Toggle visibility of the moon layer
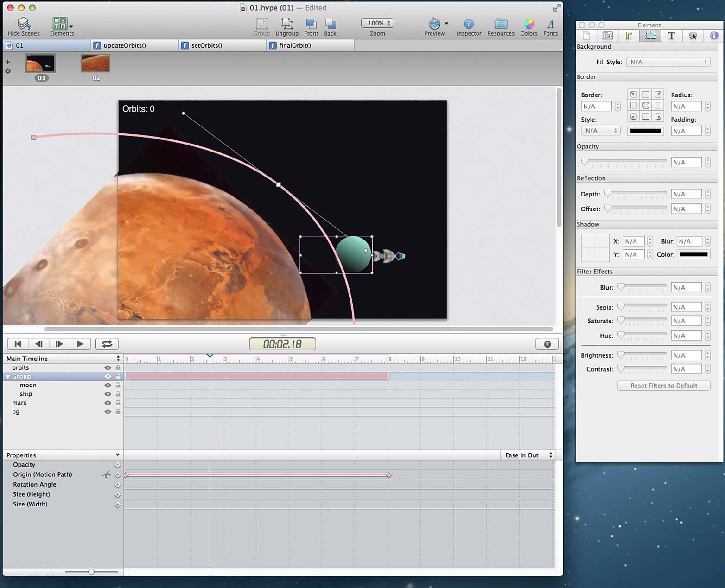725x588 pixels. point(108,385)
